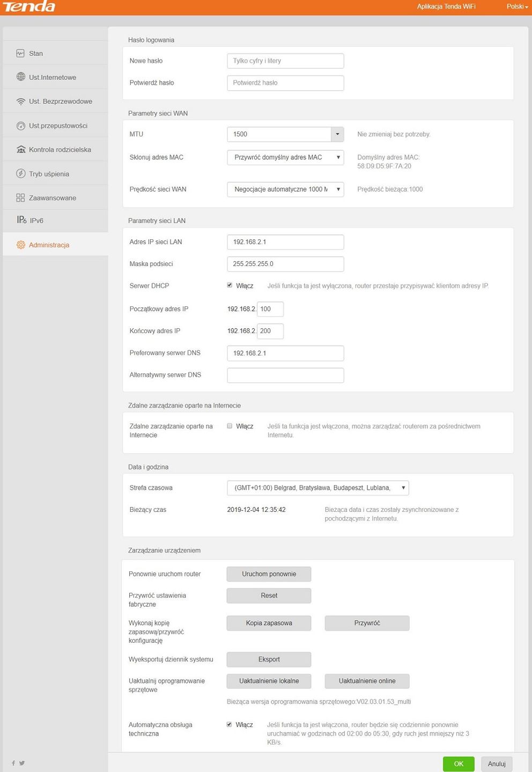Click the globe icon for Ust.Internetowe
Viewport: 532px width, 772px height.
21,77
